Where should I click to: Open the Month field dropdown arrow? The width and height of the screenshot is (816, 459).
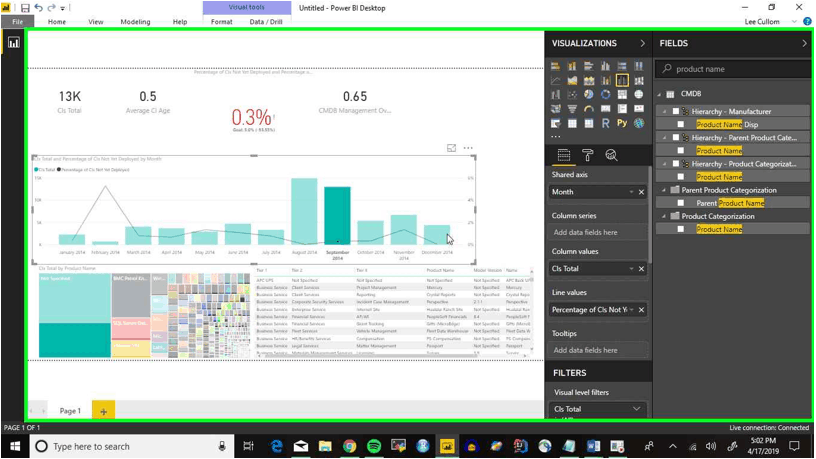(631, 192)
